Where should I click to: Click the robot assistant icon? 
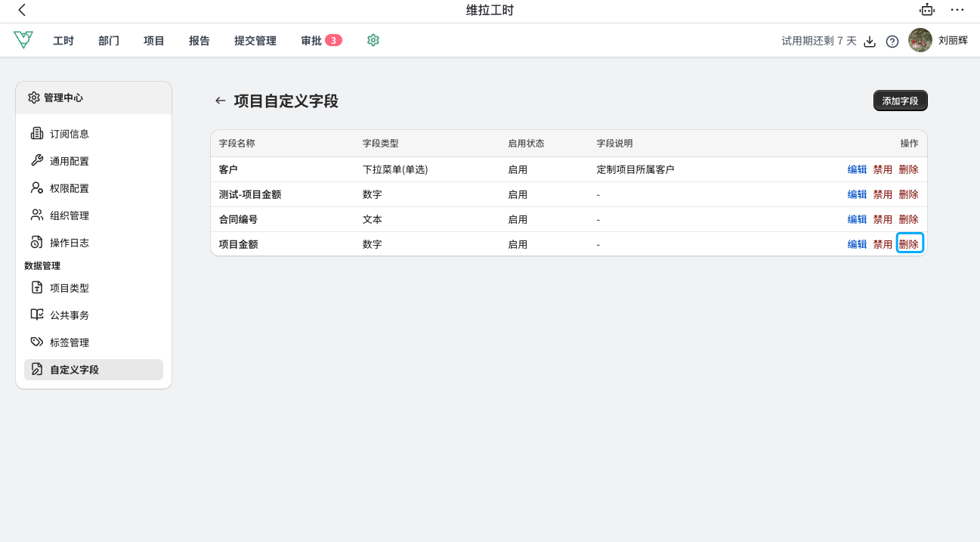pyautogui.click(x=926, y=10)
